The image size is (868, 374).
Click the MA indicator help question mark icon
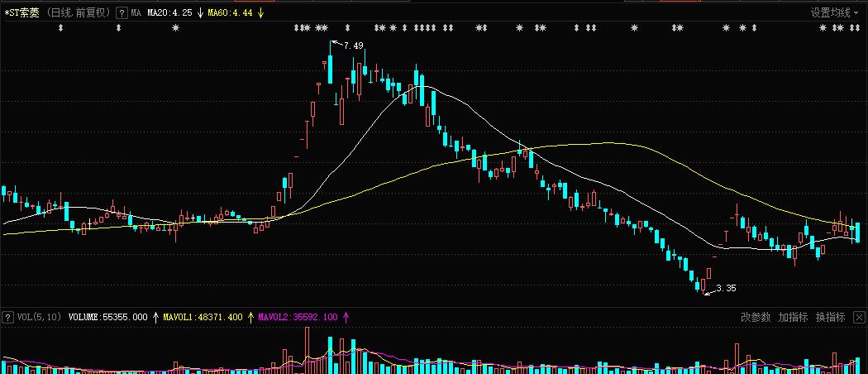(122, 13)
